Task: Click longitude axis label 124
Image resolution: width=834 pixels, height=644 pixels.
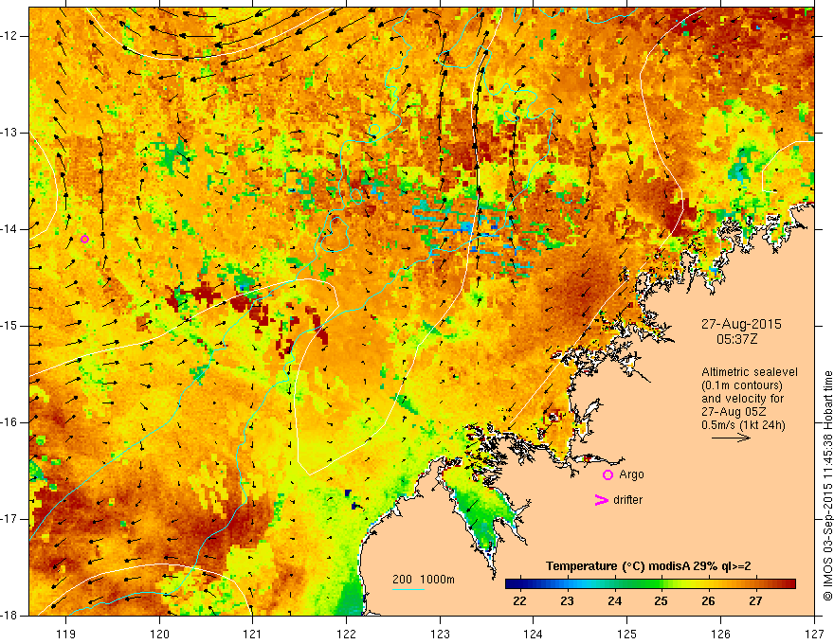Action: pyautogui.click(x=533, y=634)
